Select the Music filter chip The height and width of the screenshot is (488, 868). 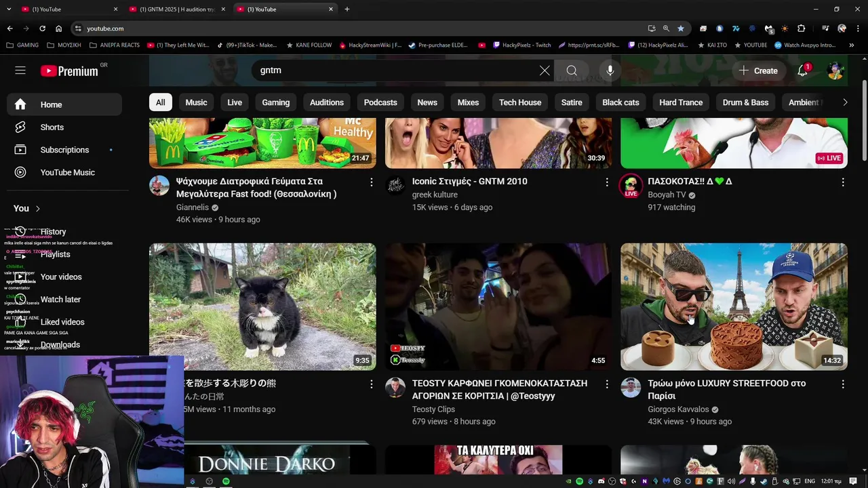click(196, 102)
